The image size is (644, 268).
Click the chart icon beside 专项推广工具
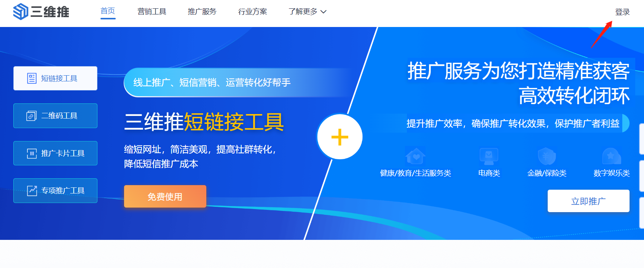click(x=32, y=190)
